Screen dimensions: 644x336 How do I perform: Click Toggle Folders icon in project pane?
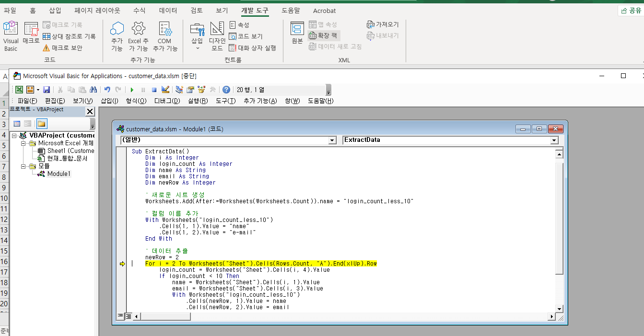(41, 124)
